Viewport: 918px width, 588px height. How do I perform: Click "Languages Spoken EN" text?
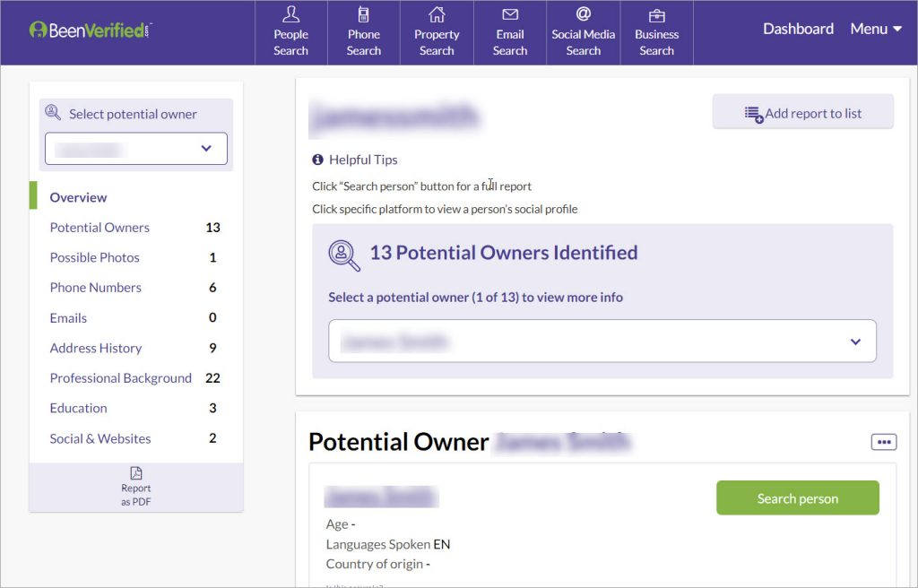[x=387, y=544]
